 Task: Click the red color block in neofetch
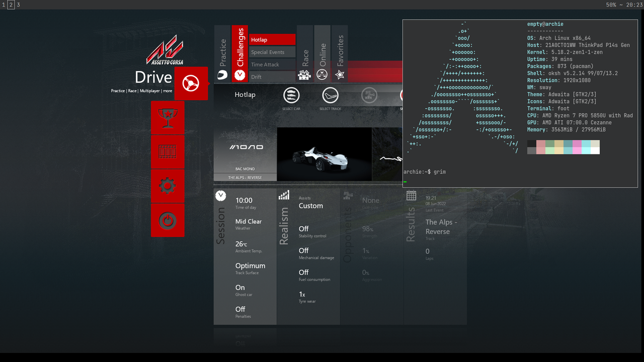click(x=540, y=147)
